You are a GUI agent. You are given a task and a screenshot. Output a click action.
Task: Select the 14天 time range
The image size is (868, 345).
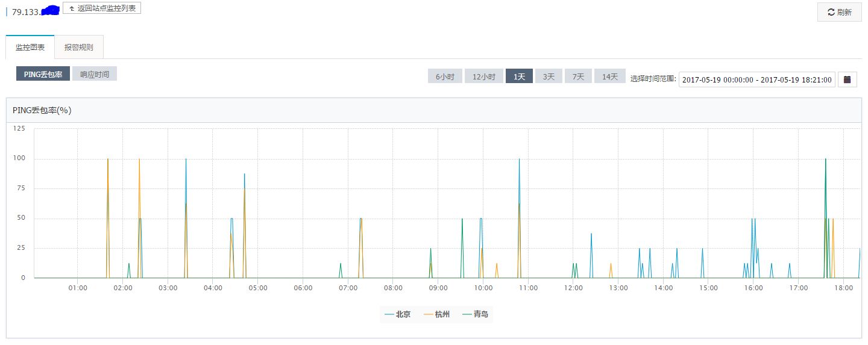tap(610, 76)
